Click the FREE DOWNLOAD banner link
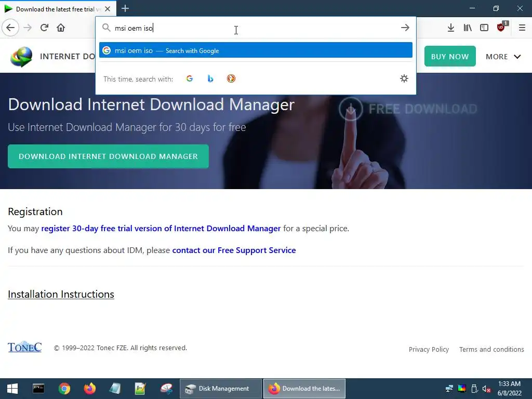The image size is (532, 399). [x=408, y=109]
